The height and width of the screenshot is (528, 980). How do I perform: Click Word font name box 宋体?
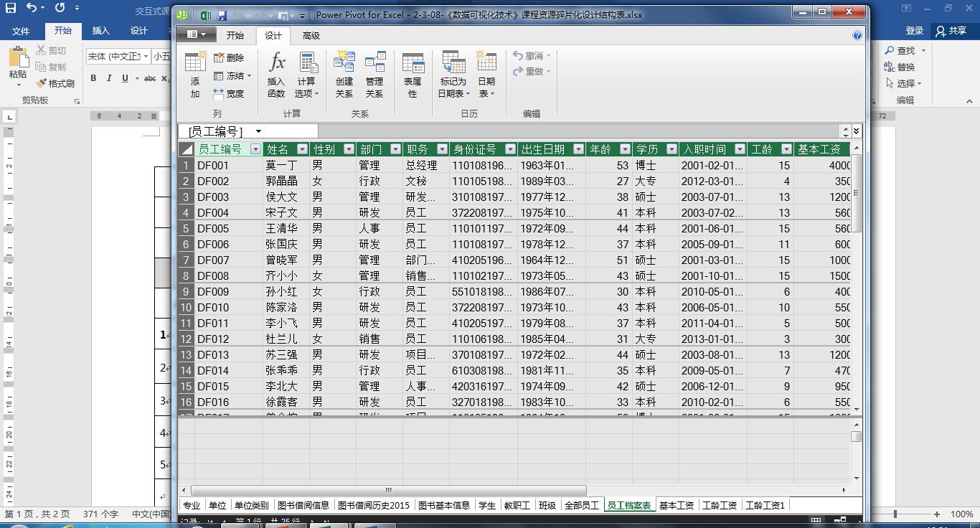coord(118,56)
